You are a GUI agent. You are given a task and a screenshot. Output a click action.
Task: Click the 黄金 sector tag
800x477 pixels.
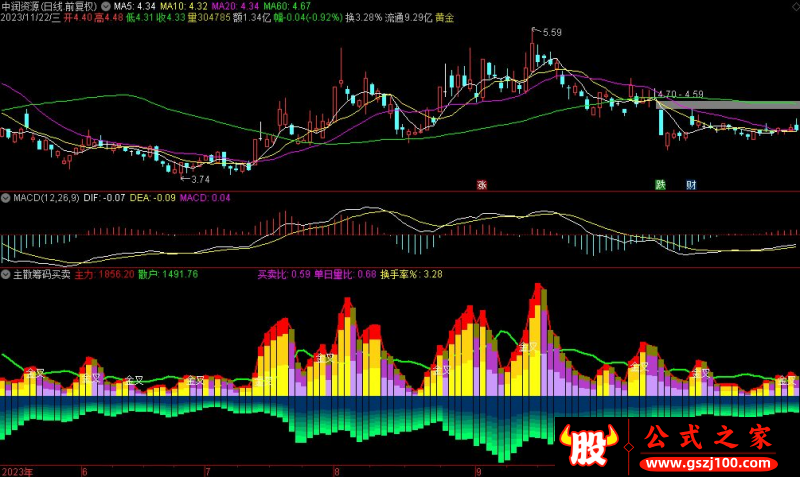(443, 18)
